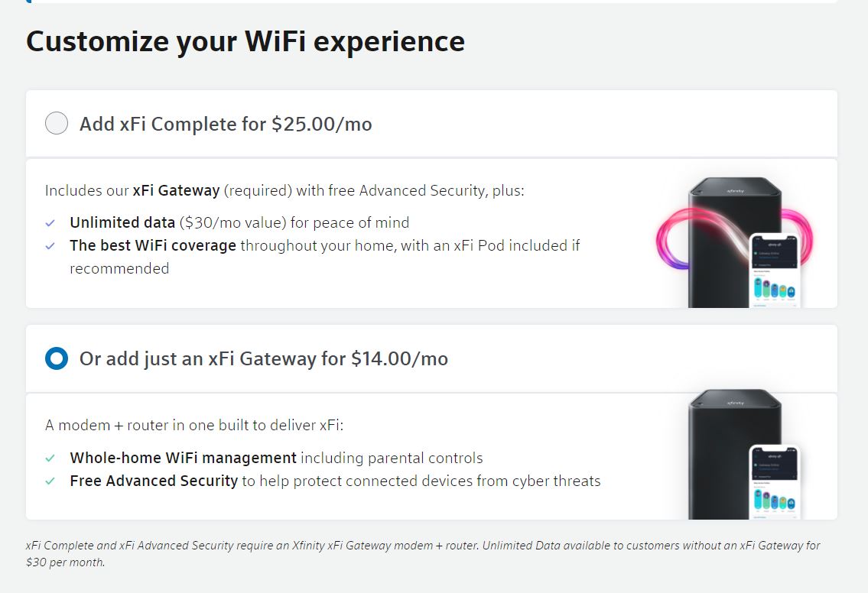Screen dimensions: 868x593
Task: Click the blue checkmark beside Unlimited data
Action: coord(50,222)
